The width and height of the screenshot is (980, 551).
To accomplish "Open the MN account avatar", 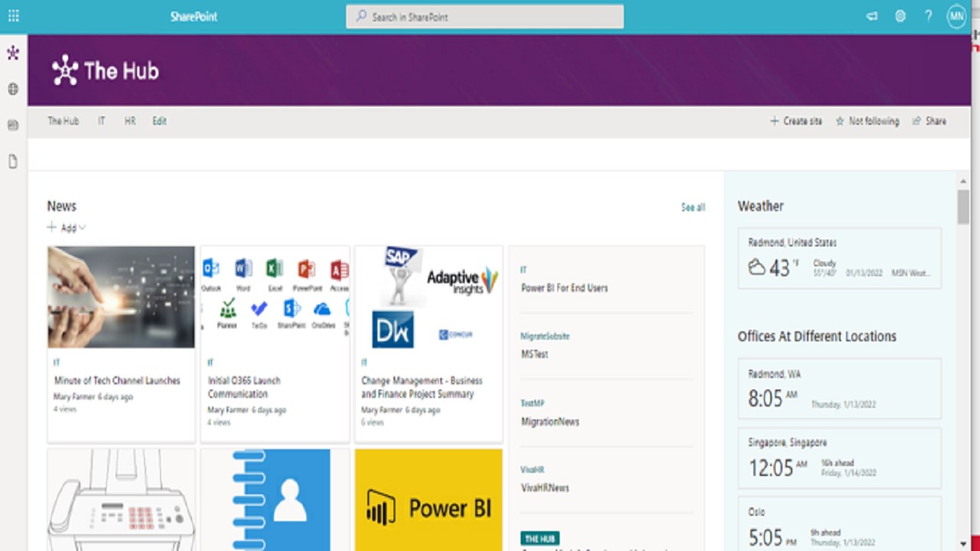I will (x=956, y=16).
